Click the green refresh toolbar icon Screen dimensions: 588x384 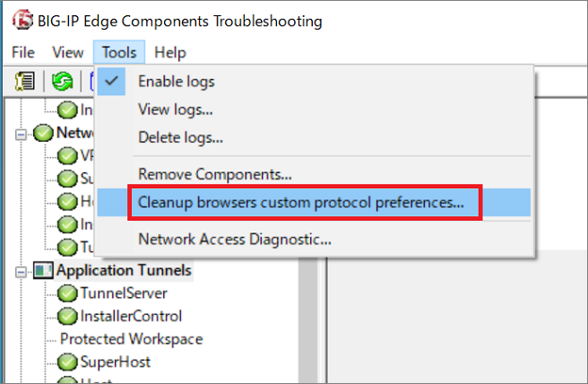coord(62,81)
